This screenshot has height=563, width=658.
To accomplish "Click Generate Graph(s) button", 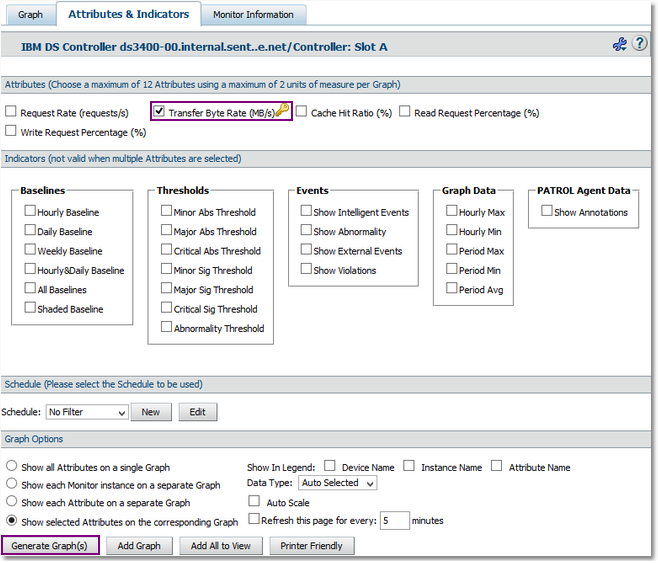I will pyautogui.click(x=50, y=546).
